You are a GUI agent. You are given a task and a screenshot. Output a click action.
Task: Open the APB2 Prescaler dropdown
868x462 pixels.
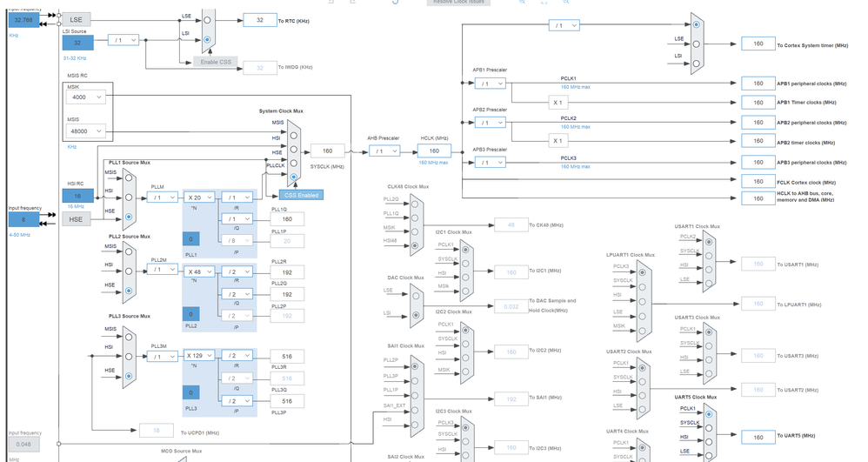pos(490,123)
